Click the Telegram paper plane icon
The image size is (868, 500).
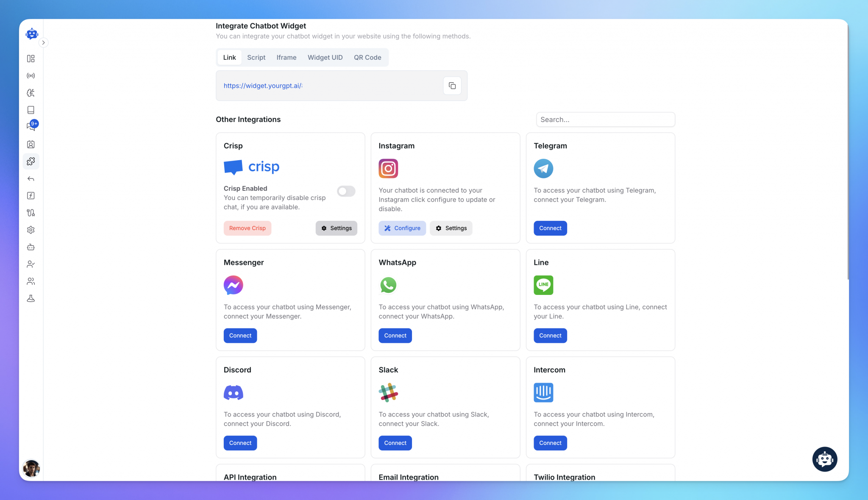(x=543, y=168)
